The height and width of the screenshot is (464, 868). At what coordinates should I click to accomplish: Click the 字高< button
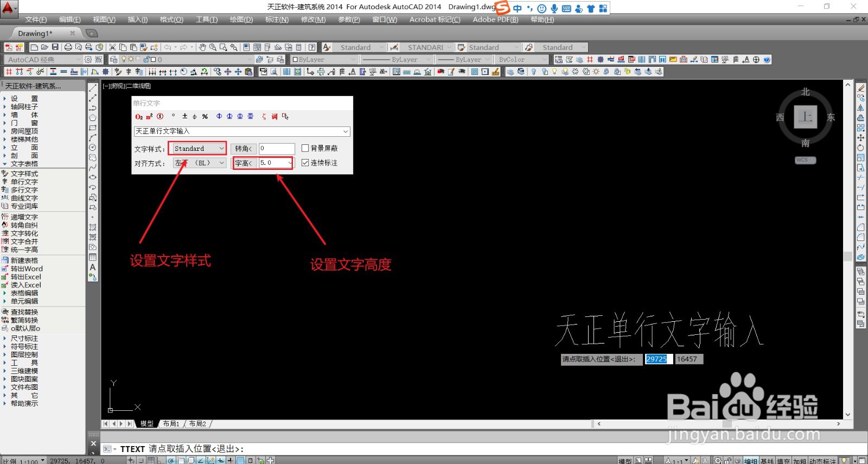click(x=243, y=163)
